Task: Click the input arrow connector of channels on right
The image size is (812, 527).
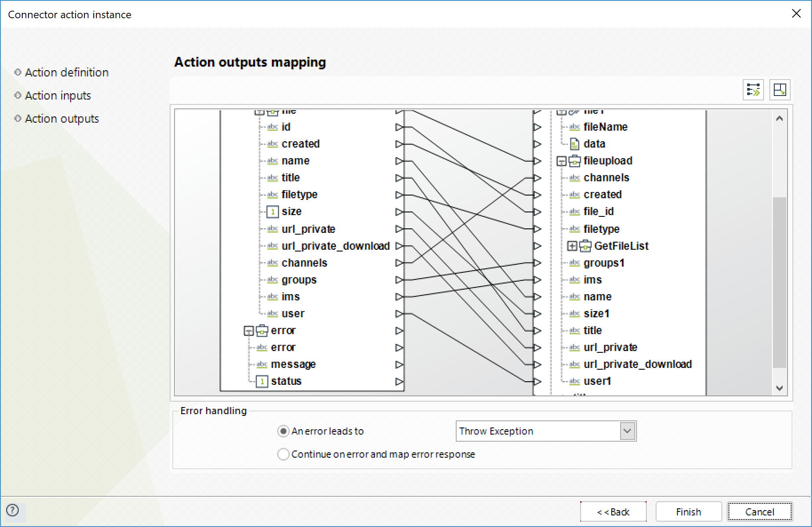Action: pyautogui.click(x=537, y=178)
